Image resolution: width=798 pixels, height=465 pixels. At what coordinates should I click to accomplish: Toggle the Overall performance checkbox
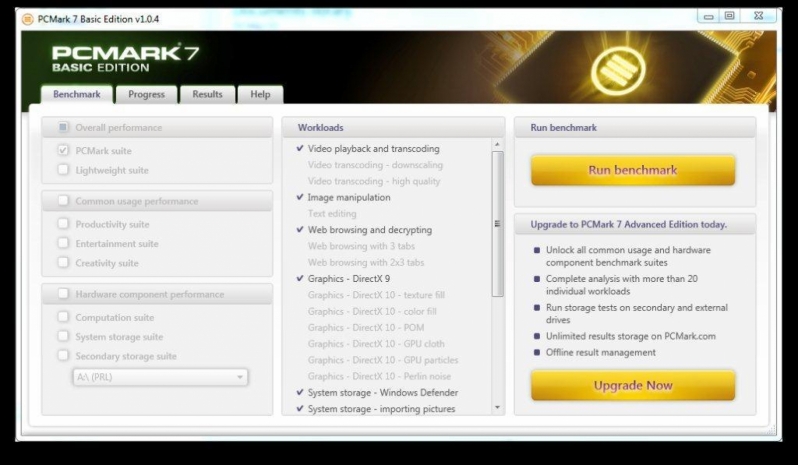pyautogui.click(x=63, y=127)
